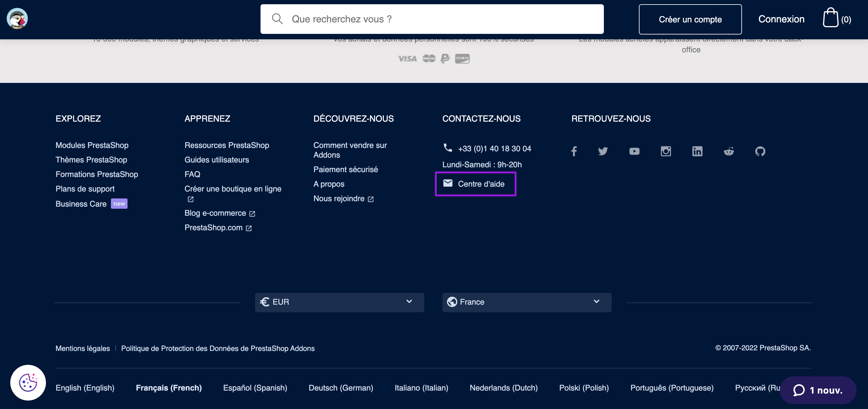Click the PrestaShop puffin logo
The width and height of the screenshot is (868, 409).
pyautogui.click(x=17, y=18)
